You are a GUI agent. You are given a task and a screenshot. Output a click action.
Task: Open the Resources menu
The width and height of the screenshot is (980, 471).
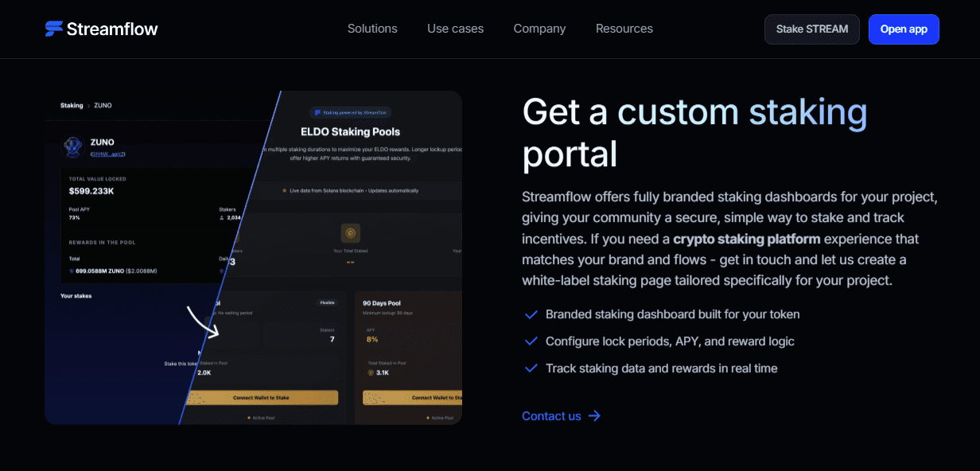click(x=624, y=29)
